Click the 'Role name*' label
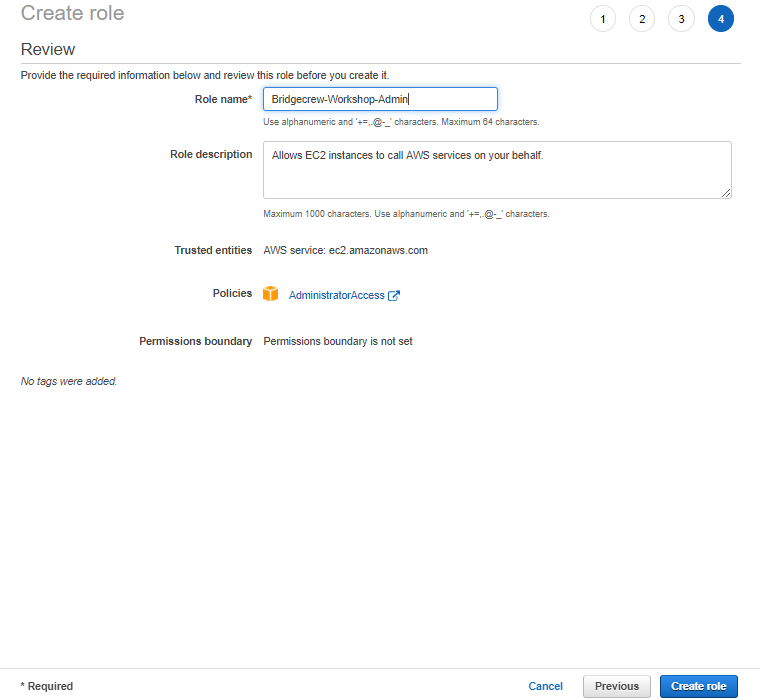This screenshot has width=760, height=700. [x=223, y=99]
